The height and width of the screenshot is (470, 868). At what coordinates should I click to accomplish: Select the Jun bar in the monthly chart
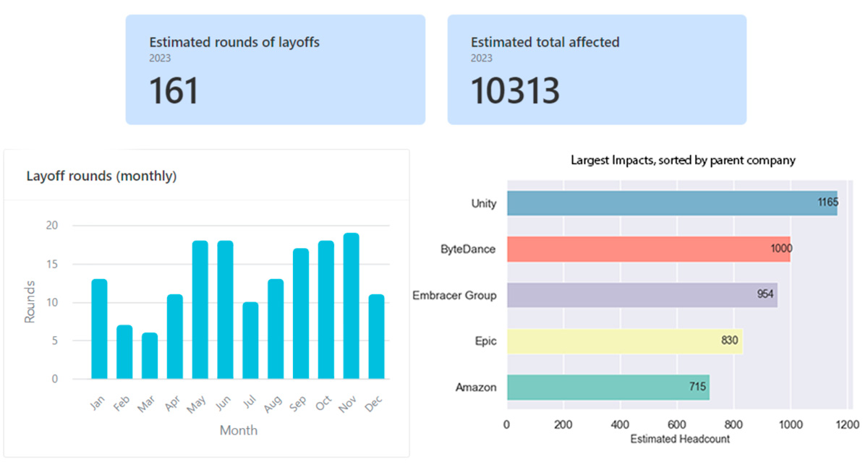(225, 310)
